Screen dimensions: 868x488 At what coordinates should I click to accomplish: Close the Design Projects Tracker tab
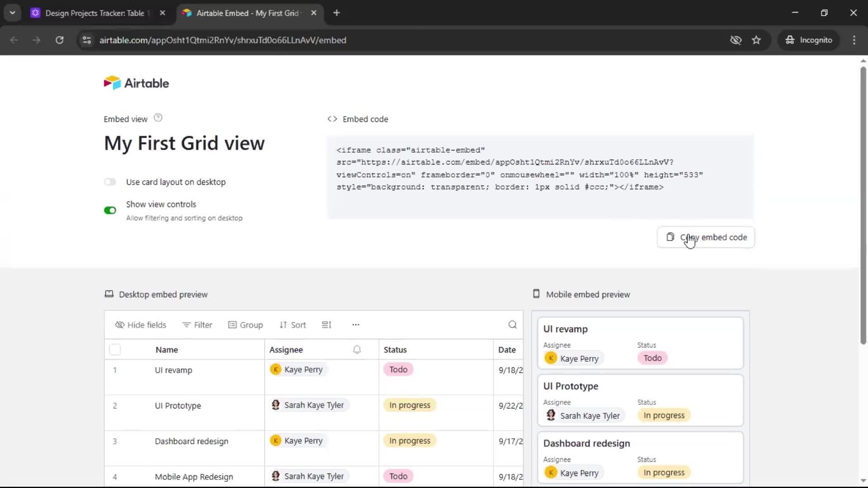pos(162,13)
